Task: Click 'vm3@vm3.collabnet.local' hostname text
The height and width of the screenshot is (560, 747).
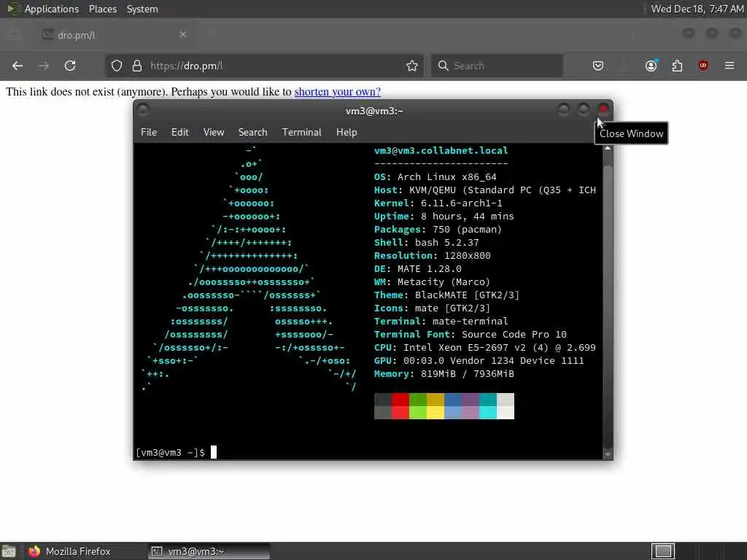Action: coord(441,150)
